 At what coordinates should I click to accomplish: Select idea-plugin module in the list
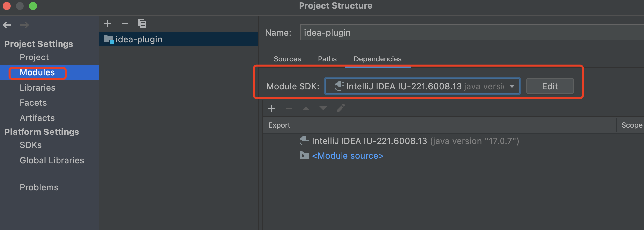tap(139, 39)
